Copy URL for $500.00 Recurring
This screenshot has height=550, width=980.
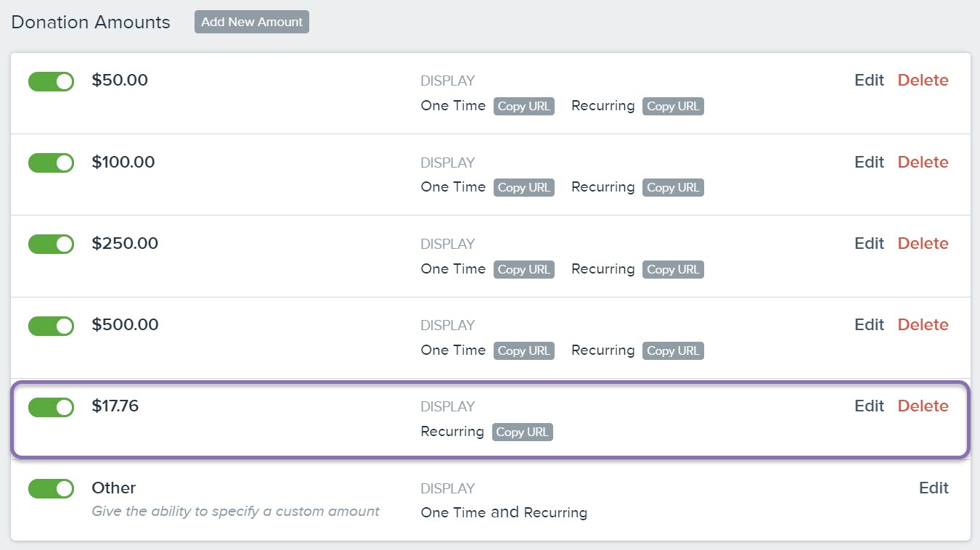pyautogui.click(x=673, y=350)
